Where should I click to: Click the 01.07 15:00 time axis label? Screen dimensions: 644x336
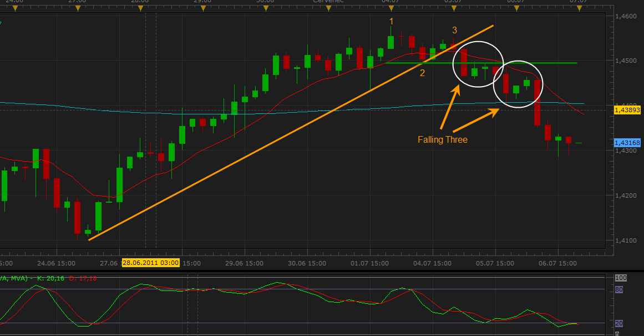tap(369, 263)
